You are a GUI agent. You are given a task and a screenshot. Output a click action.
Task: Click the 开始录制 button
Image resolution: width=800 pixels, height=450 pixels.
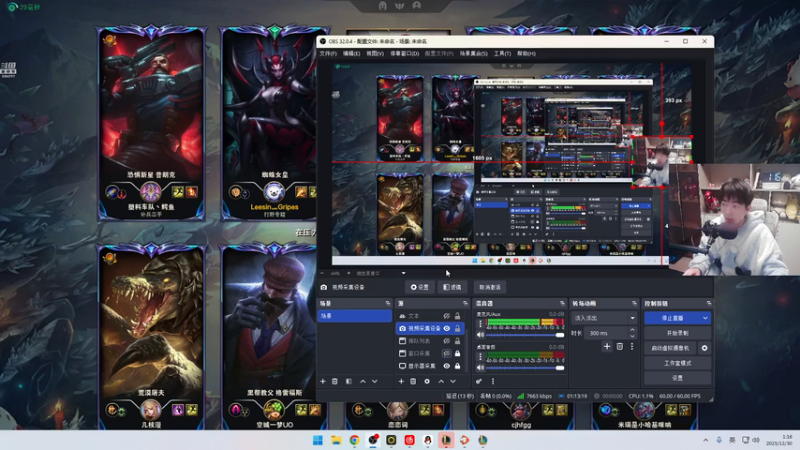(677, 333)
